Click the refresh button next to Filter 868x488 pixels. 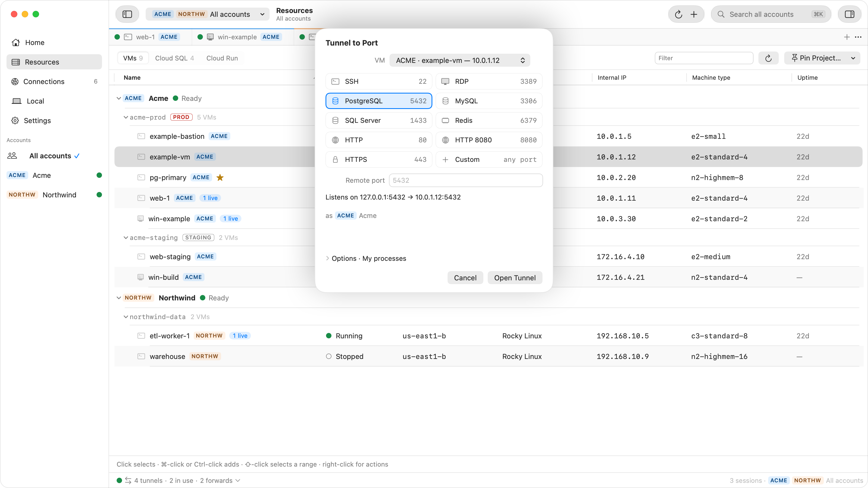(768, 58)
